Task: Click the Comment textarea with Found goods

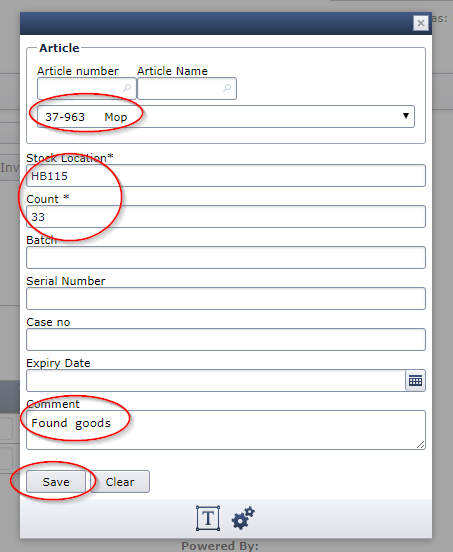Action: click(x=226, y=430)
